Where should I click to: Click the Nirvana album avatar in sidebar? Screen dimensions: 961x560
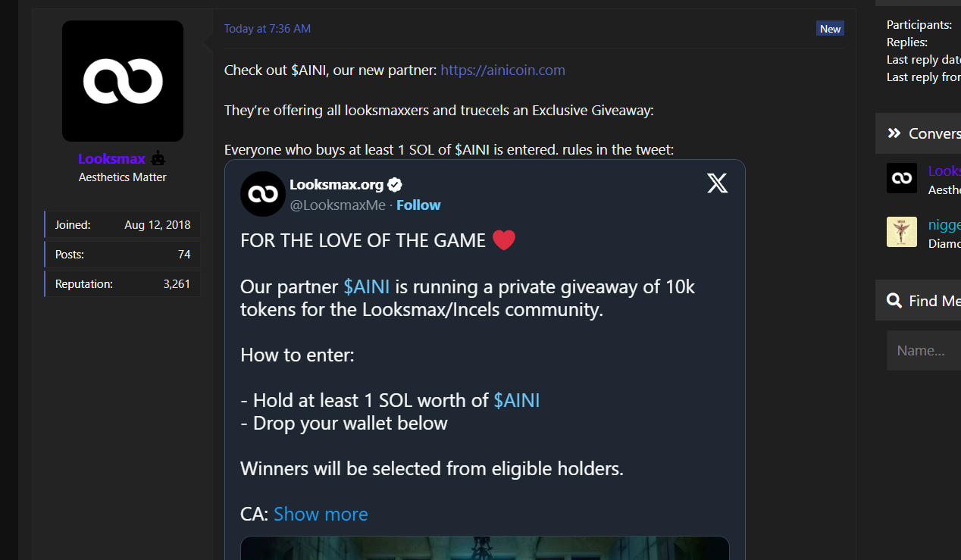pos(902,232)
